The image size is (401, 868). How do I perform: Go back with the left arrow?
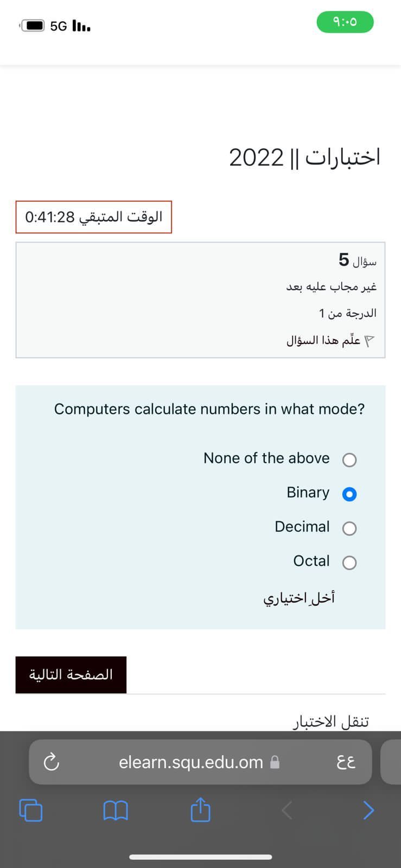(x=287, y=810)
